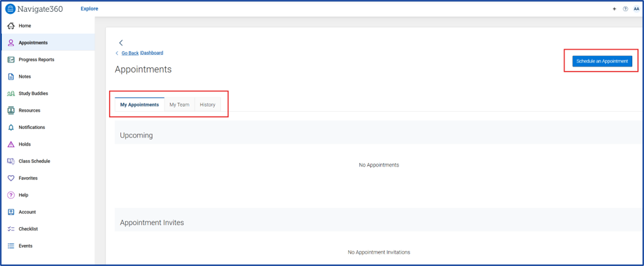Select Progress Reports label in sidebar
Viewport: 644px width, 266px height.
[x=36, y=60]
